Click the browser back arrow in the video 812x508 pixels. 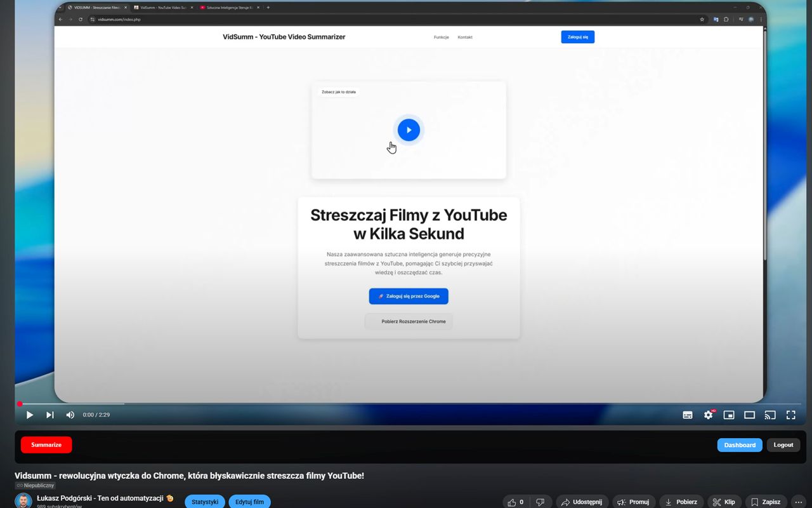61,19
